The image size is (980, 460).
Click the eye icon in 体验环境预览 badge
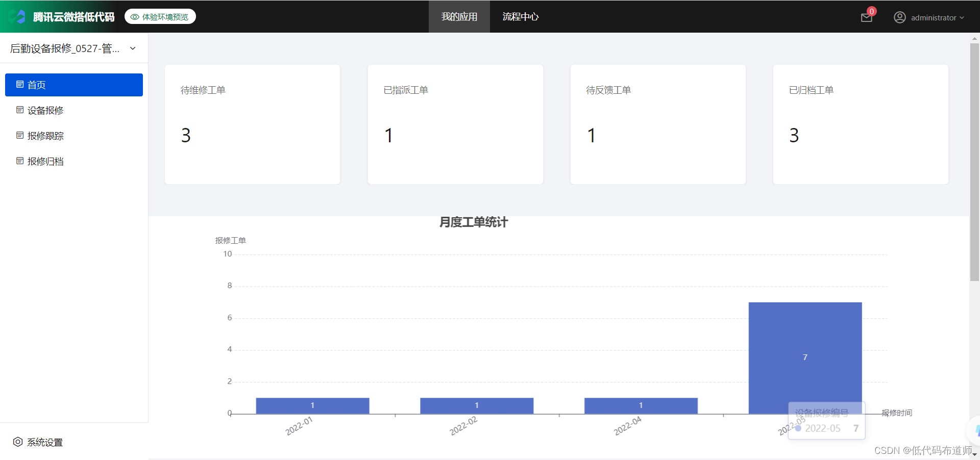point(135,17)
